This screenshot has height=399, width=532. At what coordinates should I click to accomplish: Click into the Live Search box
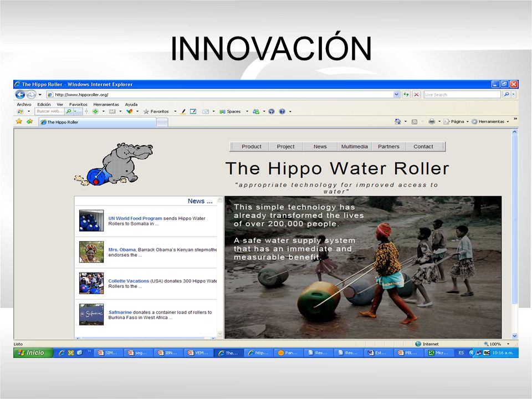[x=462, y=95]
